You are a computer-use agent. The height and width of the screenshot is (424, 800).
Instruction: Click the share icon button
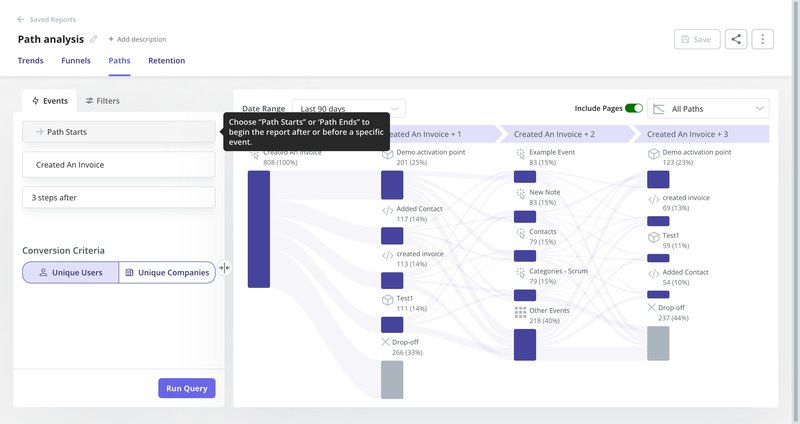[x=736, y=39]
